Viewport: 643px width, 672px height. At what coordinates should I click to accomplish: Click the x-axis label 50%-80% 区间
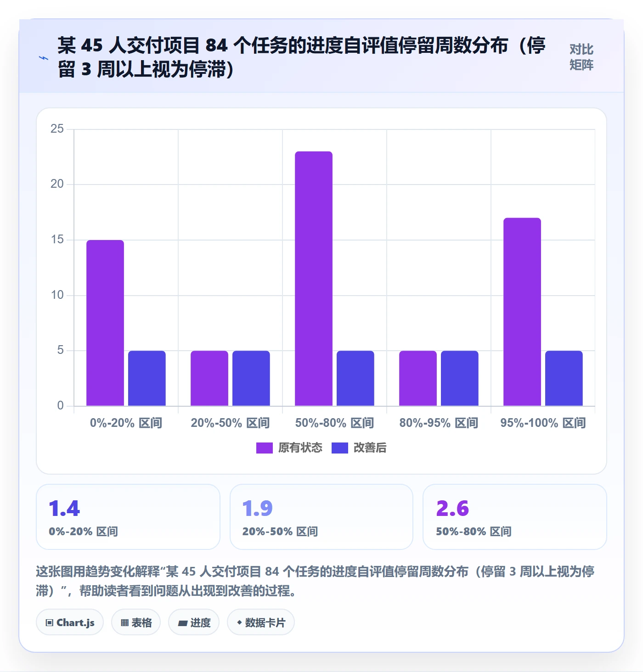click(335, 423)
